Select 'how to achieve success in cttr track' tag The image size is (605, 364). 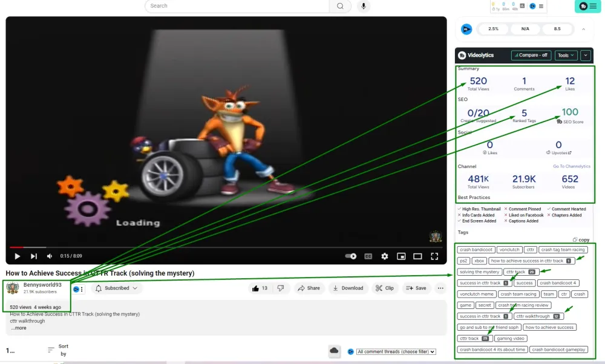531,261
